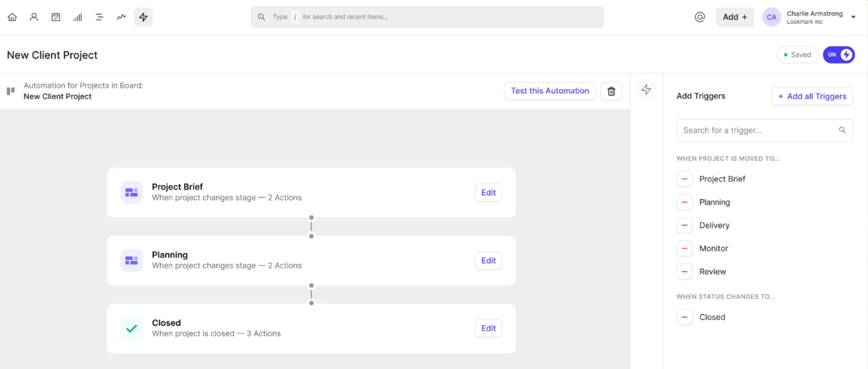Remove the Project Brief trigger

(x=684, y=179)
